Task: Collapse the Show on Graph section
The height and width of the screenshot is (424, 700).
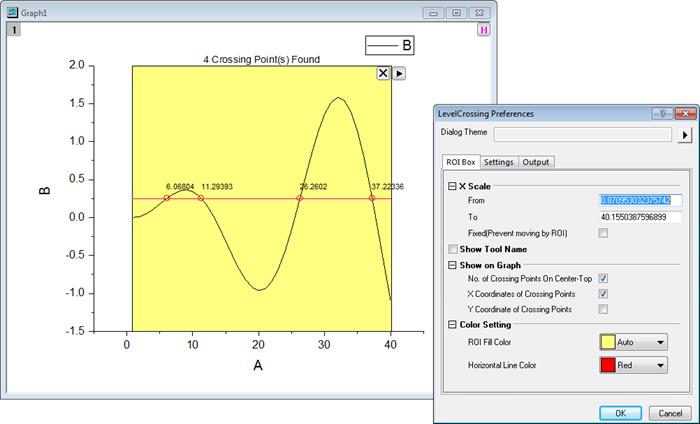Action: (452, 265)
